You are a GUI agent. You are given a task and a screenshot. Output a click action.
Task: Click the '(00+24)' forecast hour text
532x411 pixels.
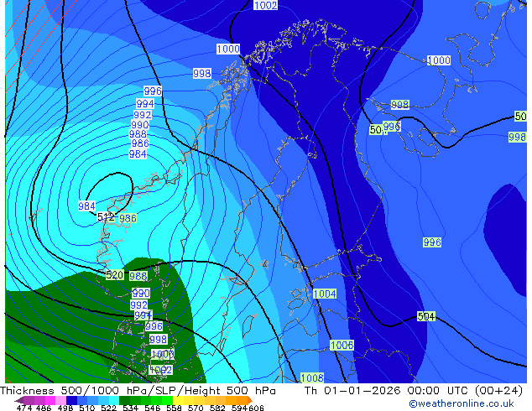(x=498, y=391)
